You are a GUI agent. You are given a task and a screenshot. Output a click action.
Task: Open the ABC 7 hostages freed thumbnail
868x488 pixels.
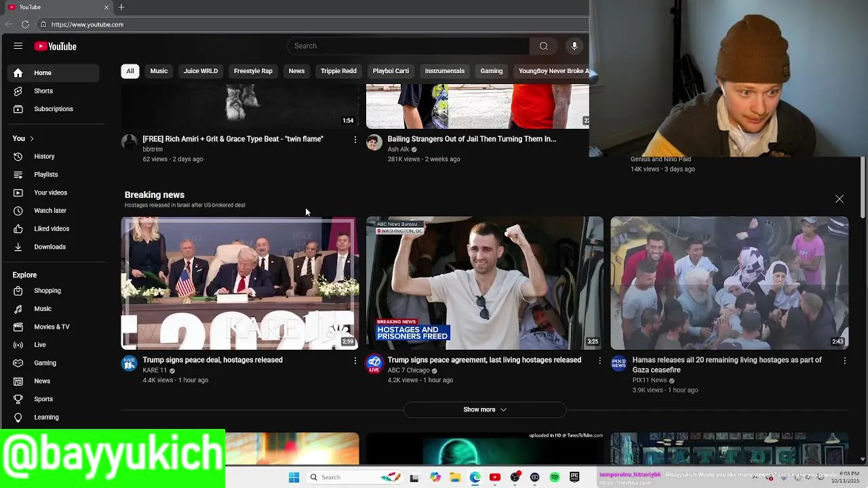coord(485,283)
